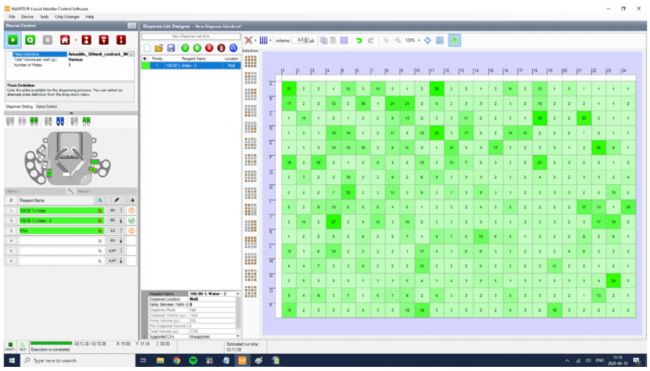This screenshot has width=650, height=371.
Task: Click the red Home device icon
Action: click(x=65, y=40)
